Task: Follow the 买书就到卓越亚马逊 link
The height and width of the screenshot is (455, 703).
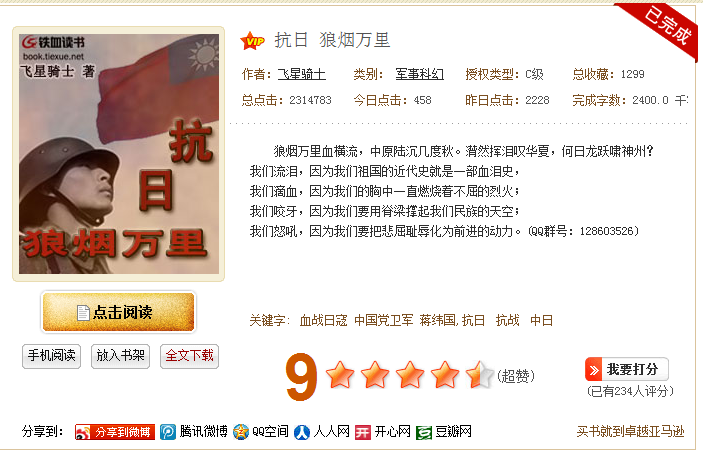Action: (x=630, y=431)
